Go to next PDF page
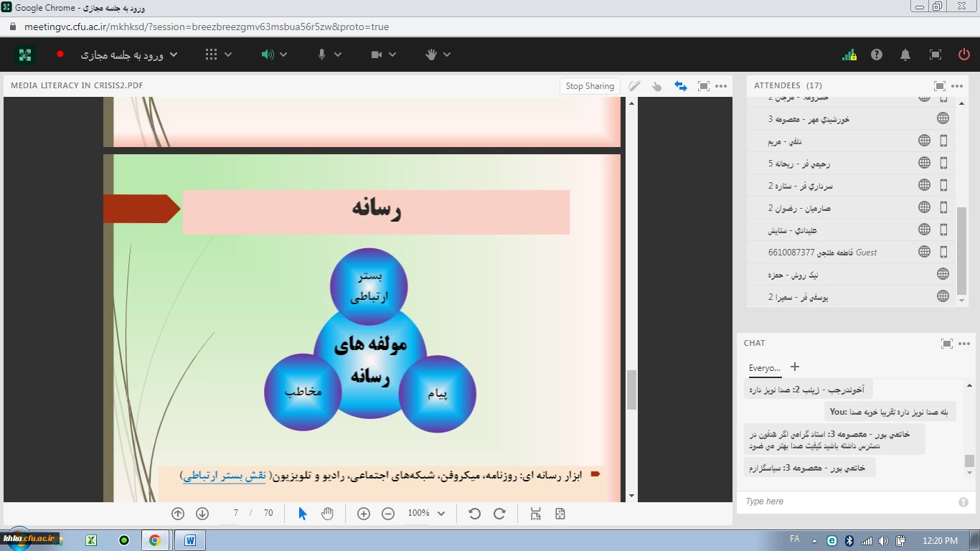 pos(202,513)
